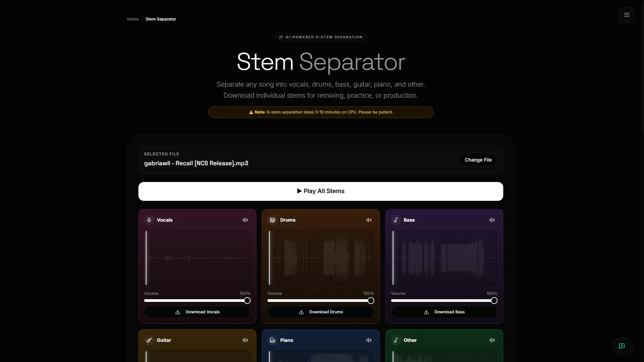The image size is (644, 362).
Task: Mute the Other stem speaker
Action: coord(492,340)
